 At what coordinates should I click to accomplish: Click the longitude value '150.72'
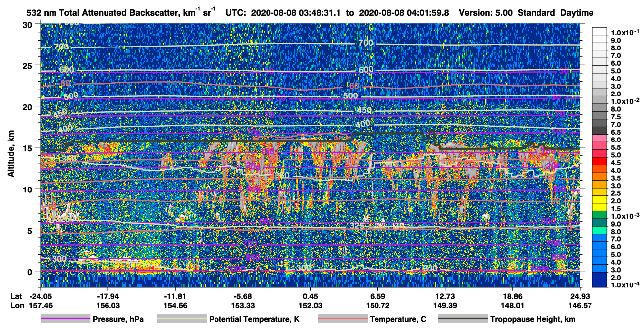[377, 306]
